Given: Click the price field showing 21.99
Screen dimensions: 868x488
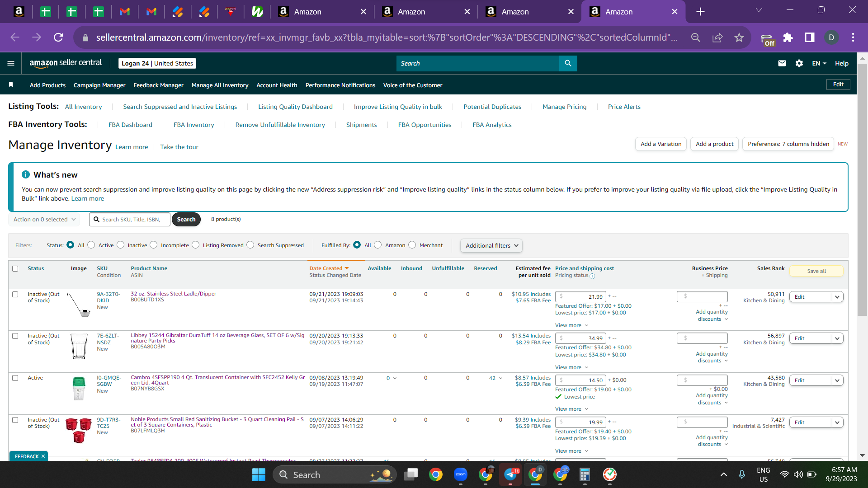Looking at the screenshot, I should coord(580,297).
